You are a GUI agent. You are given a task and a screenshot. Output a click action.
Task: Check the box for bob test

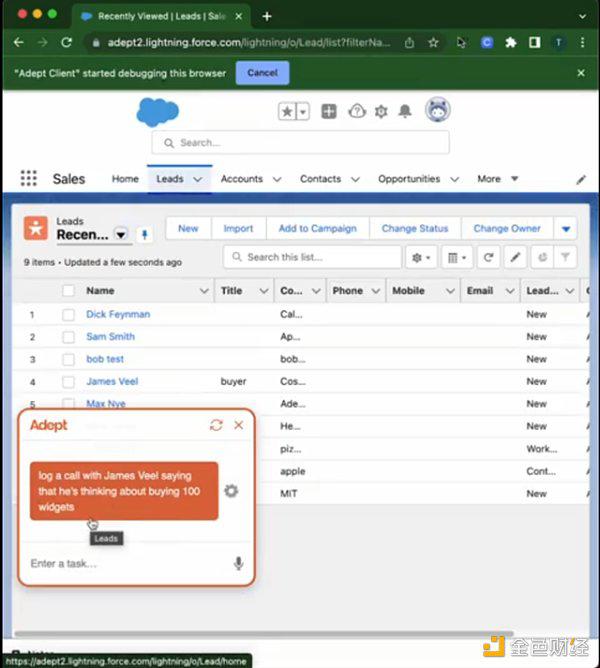pos(68,360)
